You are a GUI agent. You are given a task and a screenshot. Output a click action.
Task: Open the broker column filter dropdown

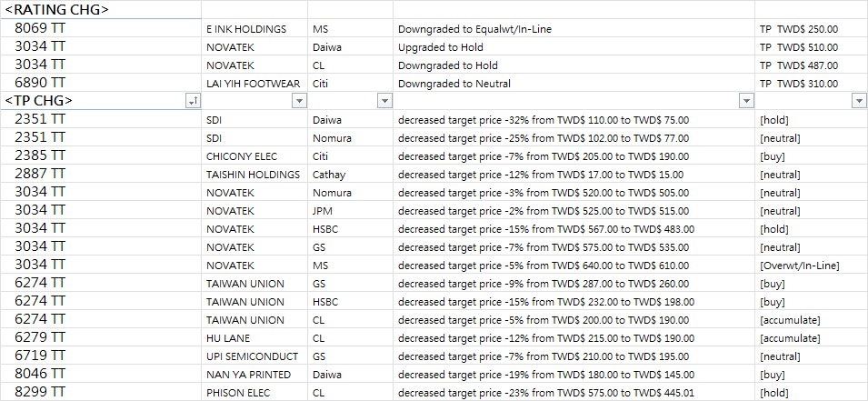pos(384,101)
